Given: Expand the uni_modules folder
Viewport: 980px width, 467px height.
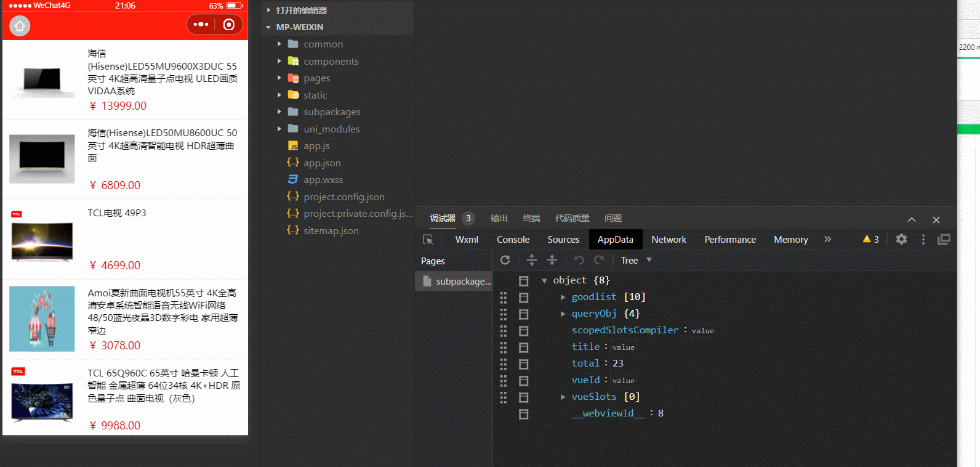Looking at the screenshot, I should (x=279, y=129).
